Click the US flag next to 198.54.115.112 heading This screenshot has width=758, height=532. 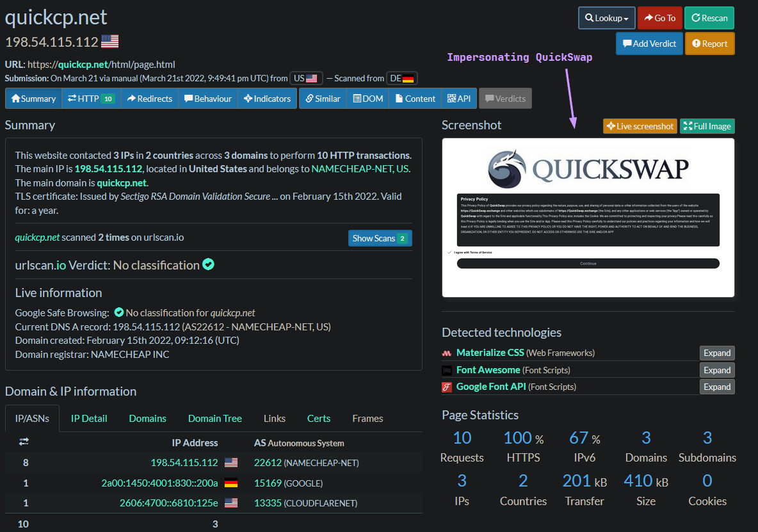click(109, 42)
